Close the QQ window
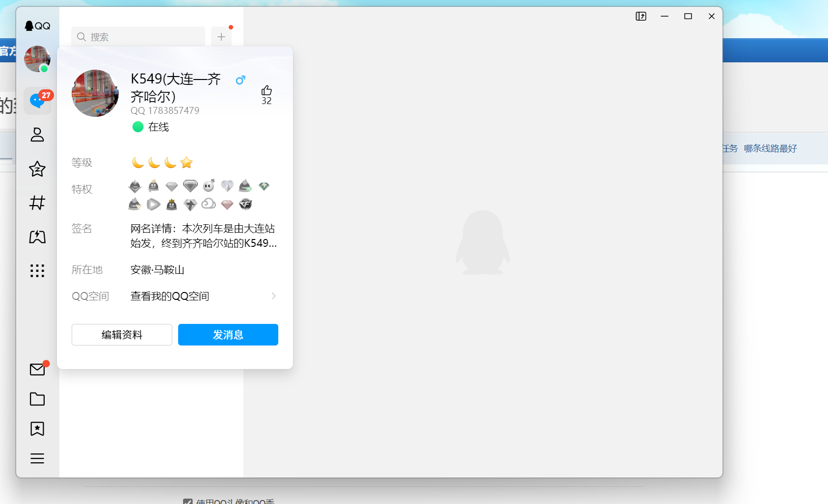Image resolution: width=828 pixels, height=504 pixels. [712, 16]
